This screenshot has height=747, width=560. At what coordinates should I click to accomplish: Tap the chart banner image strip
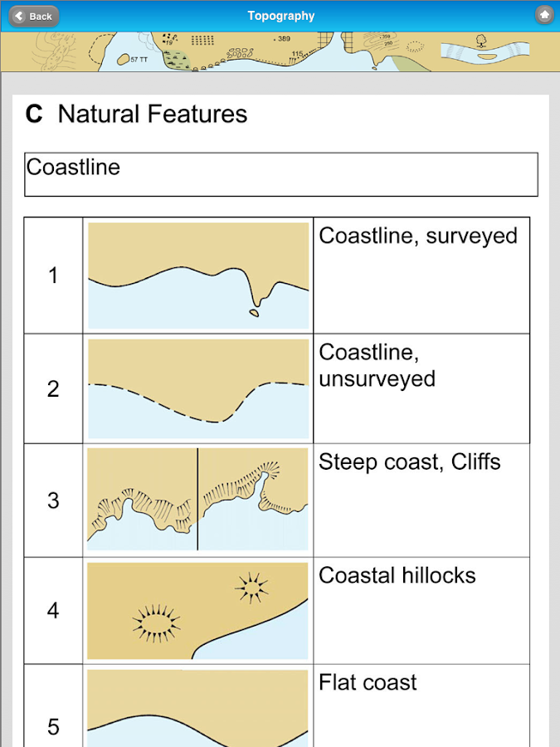[x=280, y=51]
